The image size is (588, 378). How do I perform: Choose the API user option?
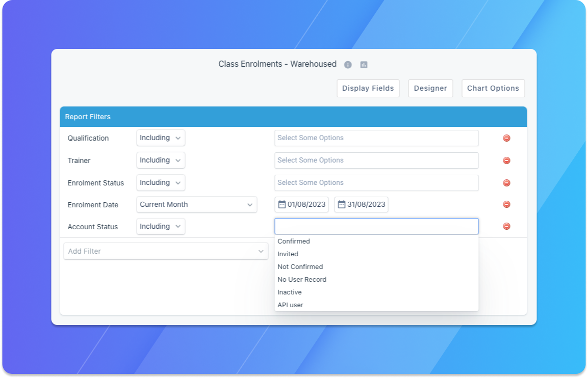click(376, 305)
